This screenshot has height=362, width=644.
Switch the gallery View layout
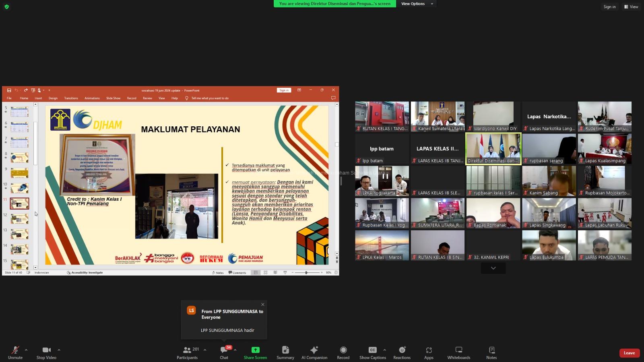click(631, 7)
